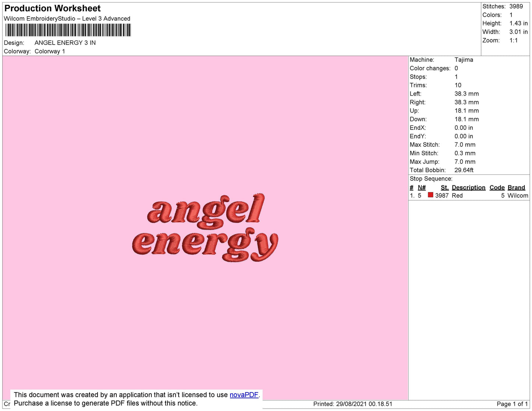532x411 pixels.
Task: Click the 'N#' column header
Action: pos(422,188)
